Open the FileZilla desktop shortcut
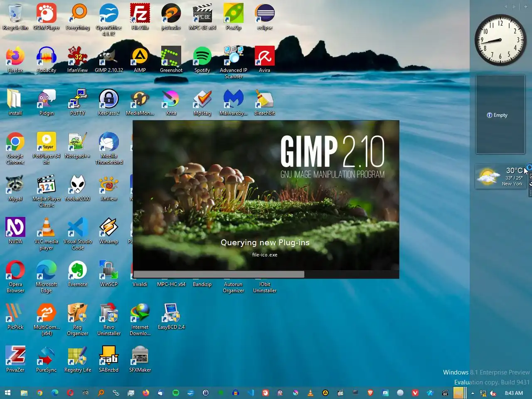This screenshot has width=532, height=399. coord(140,17)
